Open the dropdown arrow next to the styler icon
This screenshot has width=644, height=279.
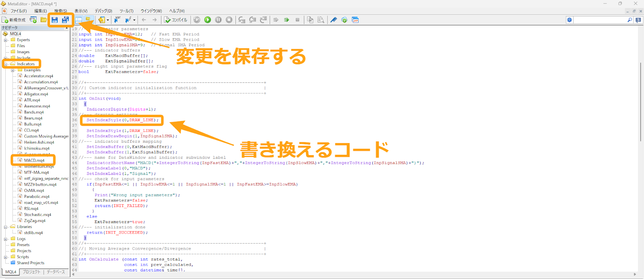(x=108, y=20)
